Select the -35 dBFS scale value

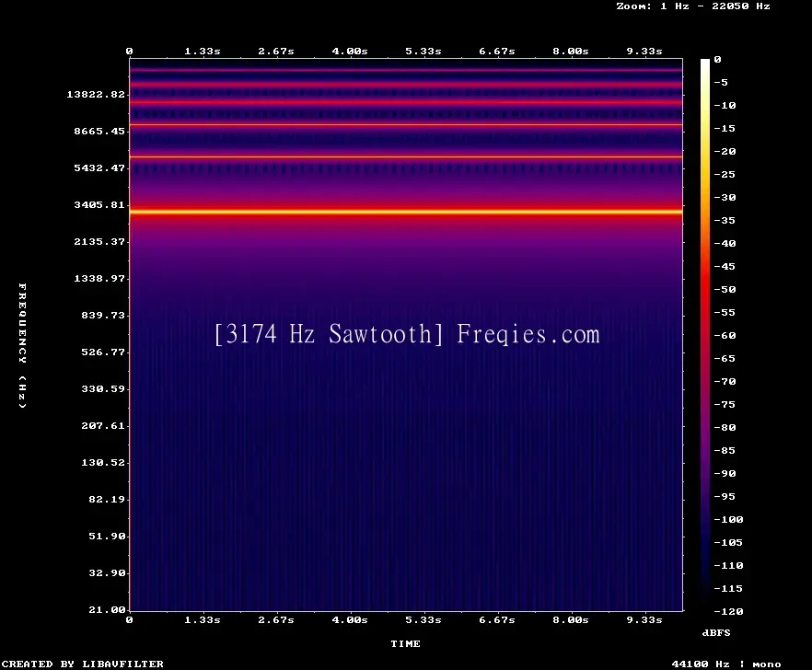tap(725, 220)
